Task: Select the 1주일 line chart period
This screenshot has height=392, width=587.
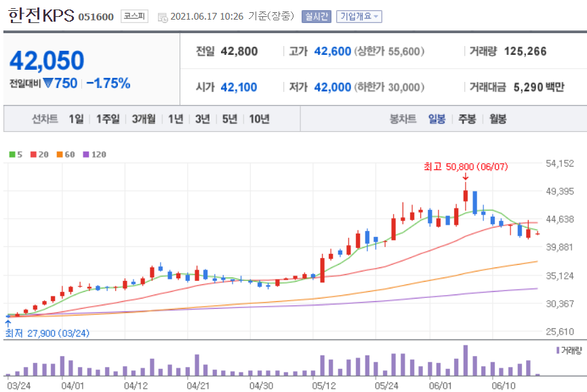Action: coord(108,119)
